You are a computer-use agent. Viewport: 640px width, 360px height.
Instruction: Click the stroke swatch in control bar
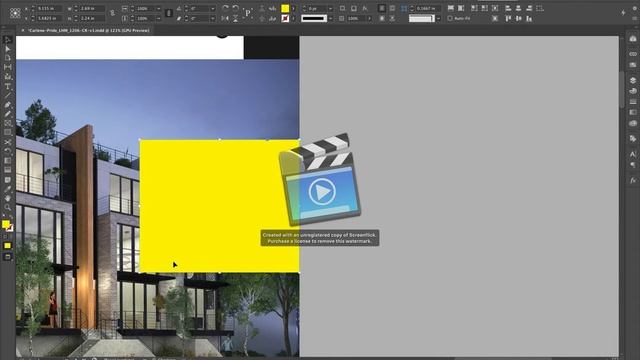coord(285,18)
